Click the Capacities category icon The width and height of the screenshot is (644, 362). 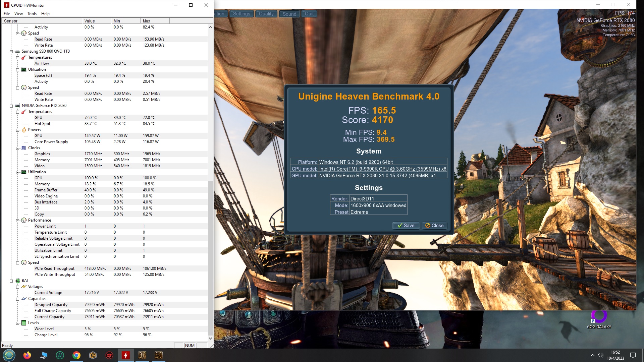(x=23, y=299)
